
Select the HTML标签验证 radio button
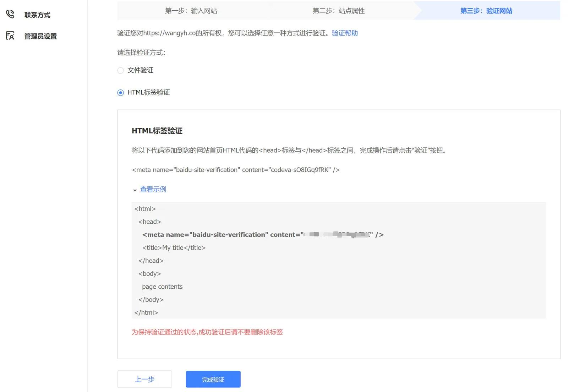[x=121, y=93]
